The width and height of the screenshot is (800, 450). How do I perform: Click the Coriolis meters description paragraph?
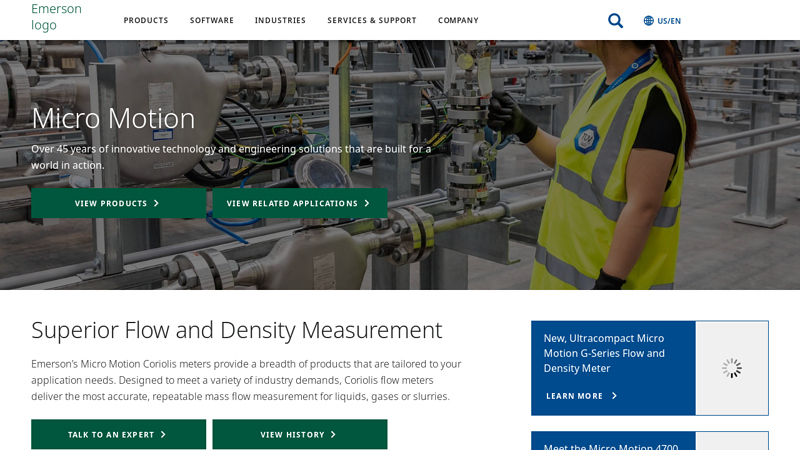(246, 380)
